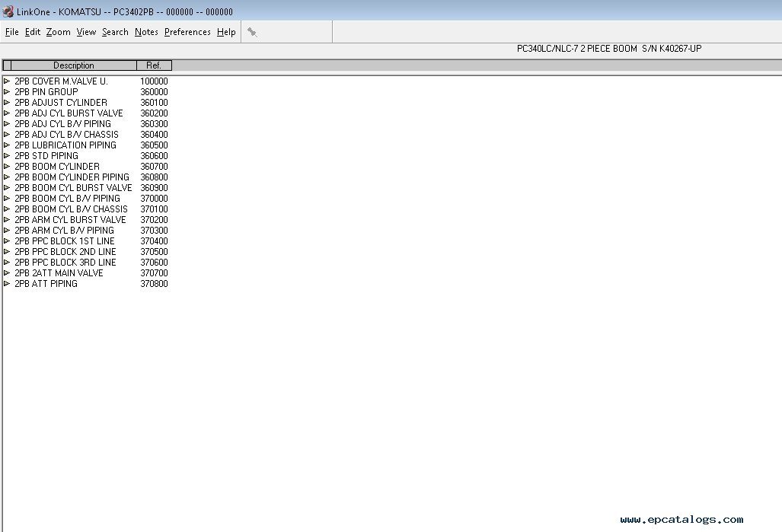Sort list by the Description column header

coord(73,65)
